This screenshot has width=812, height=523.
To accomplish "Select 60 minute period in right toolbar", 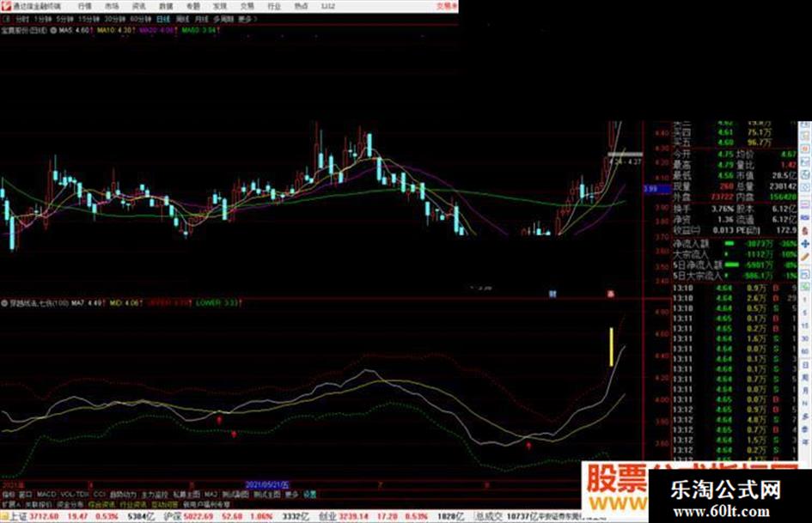I will [x=805, y=350].
